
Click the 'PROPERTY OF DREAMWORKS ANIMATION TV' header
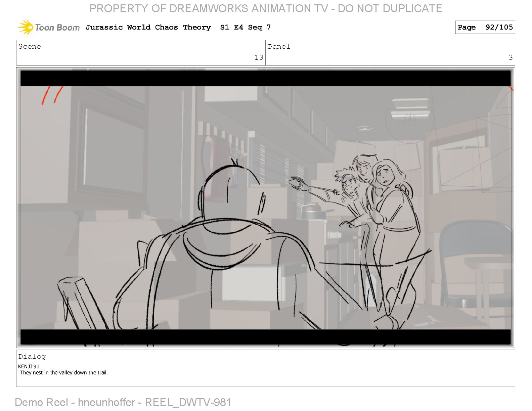pyautogui.click(x=209, y=8)
